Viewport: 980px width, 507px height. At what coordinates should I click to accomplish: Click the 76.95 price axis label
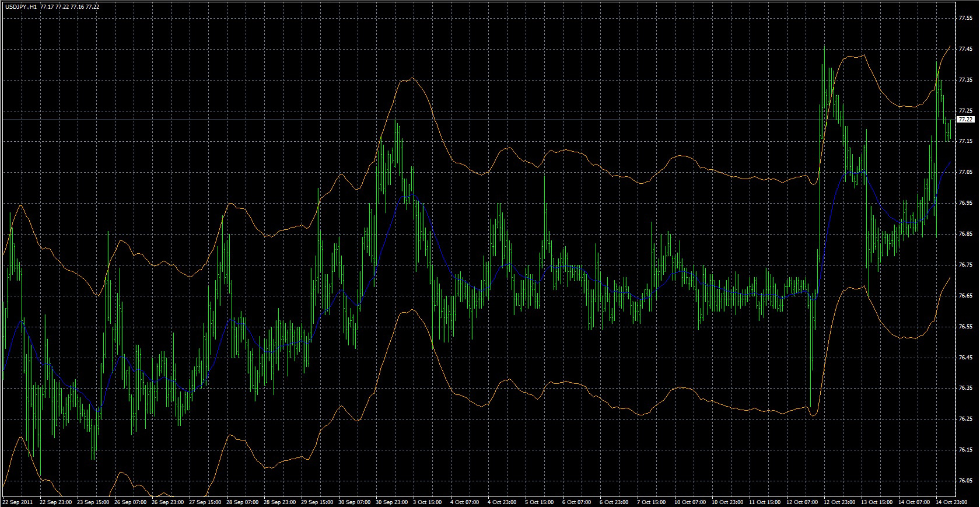965,203
